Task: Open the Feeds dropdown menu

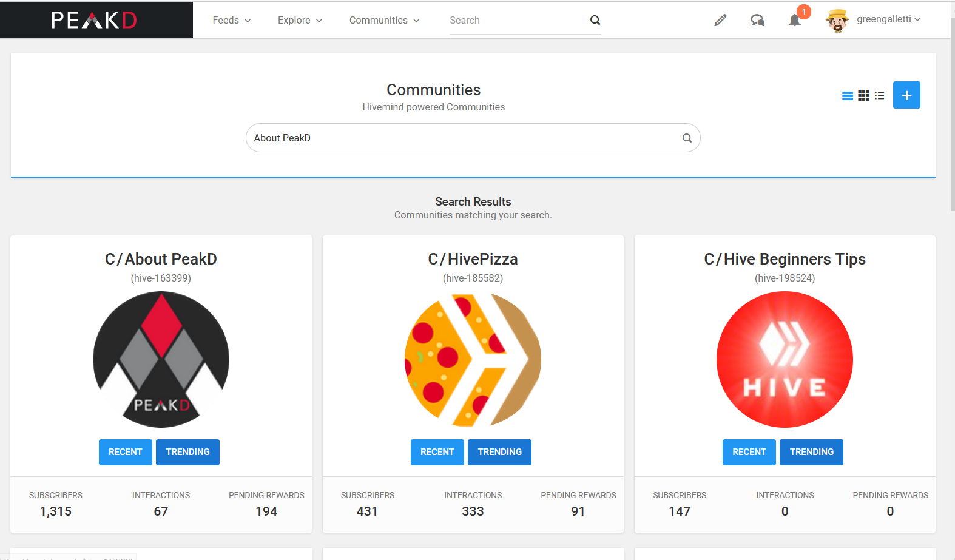Action: (x=231, y=20)
